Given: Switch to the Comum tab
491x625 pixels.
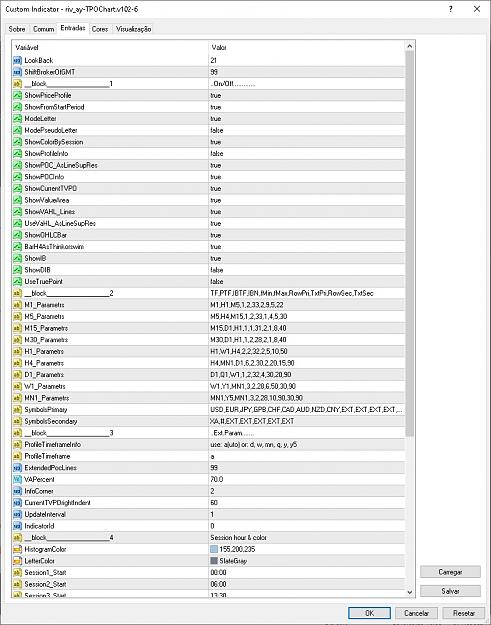Looking at the screenshot, I should pyautogui.click(x=43, y=29).
